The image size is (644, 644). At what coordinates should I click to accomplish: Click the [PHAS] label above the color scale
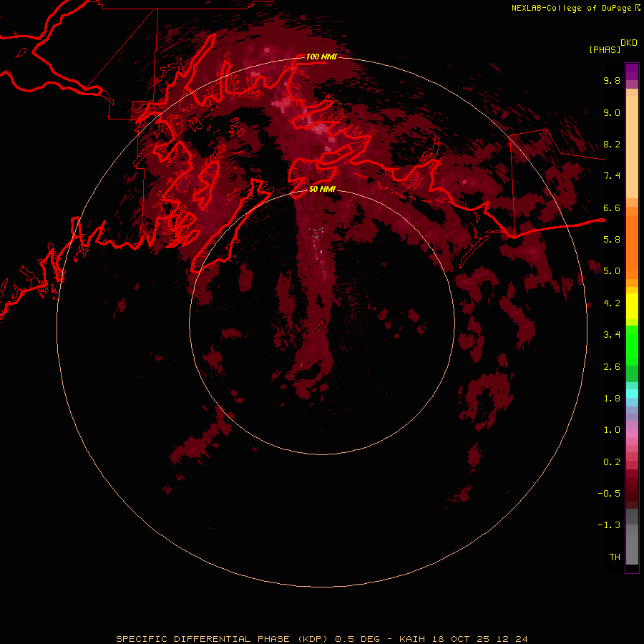[x=605, y=49]
